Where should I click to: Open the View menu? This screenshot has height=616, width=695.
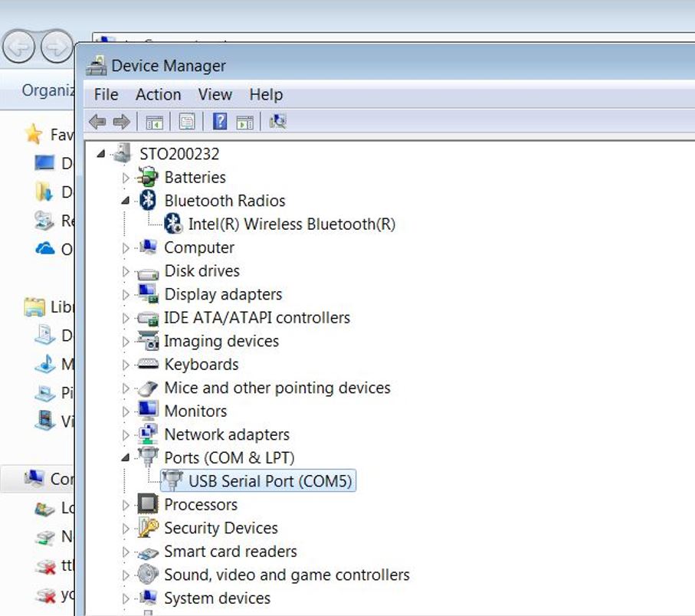point(215,94)
